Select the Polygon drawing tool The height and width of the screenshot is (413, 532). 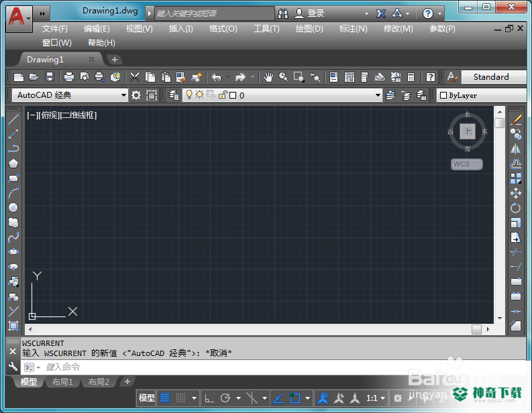tap(13, 164)
